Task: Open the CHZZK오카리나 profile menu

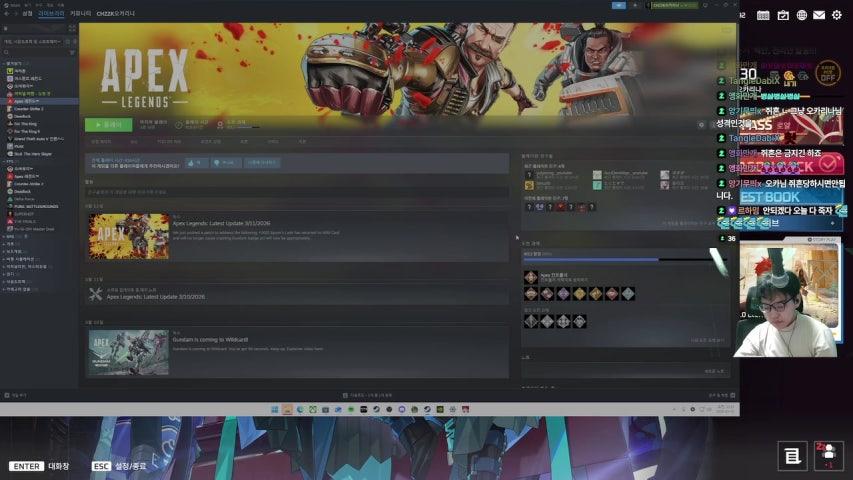Action: 115,14
